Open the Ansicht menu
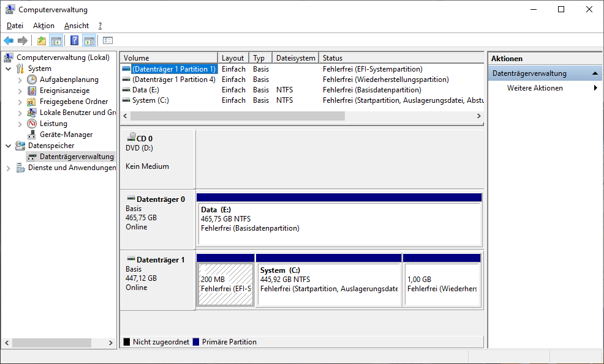The height and width of the screenshot is (364, 604). (x=77, y=26)
